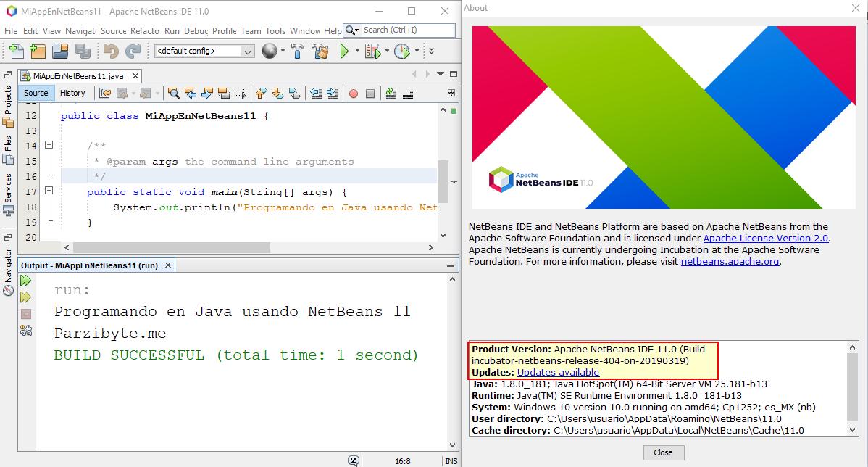Viewport: 868px width, 467px height.
Task: Undo the last edit from the toolbar
Action: click(111, 51)
